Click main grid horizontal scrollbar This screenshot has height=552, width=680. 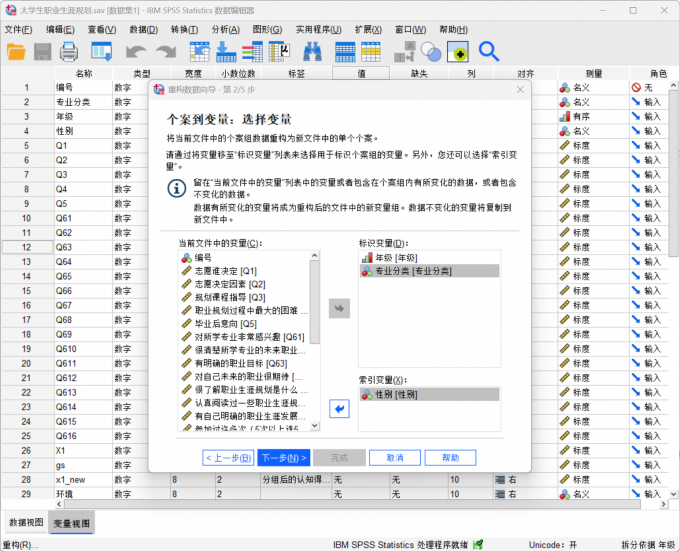pyautogui.click(x=352, y=504)
